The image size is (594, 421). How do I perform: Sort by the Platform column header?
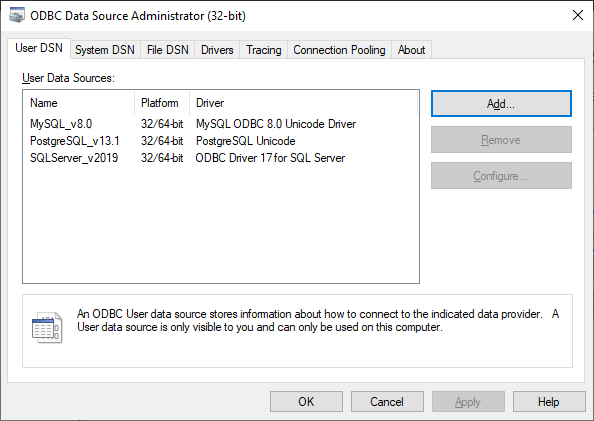tap(162, 103)
